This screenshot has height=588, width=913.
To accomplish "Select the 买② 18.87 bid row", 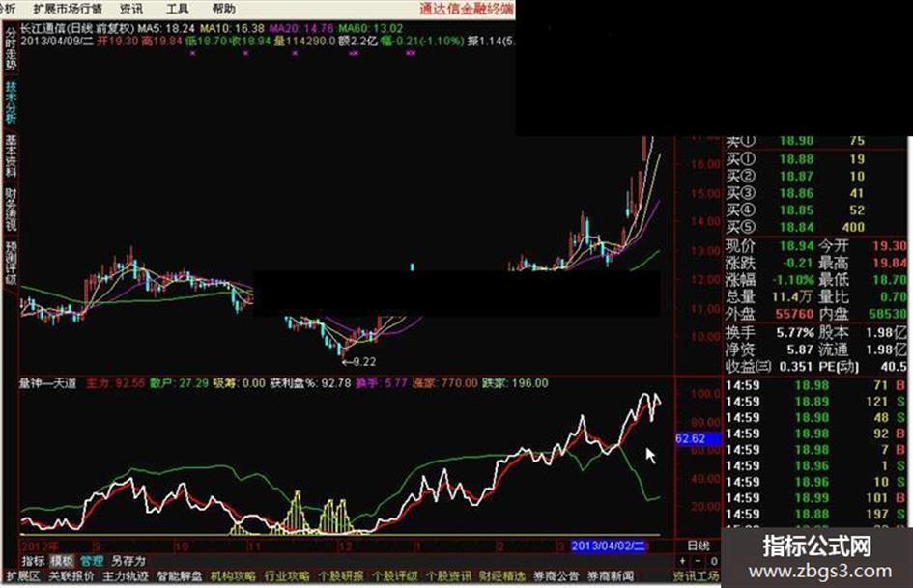I will pos(815,176).
